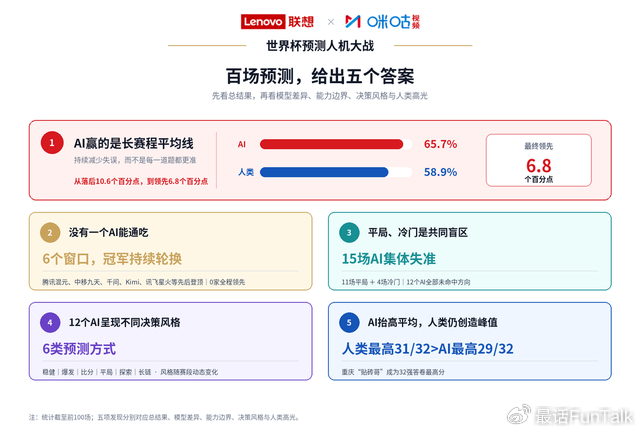The image size is (640, 432).
Task: Open the 15场AI集体失准 heading
Action: (x=389, y=258)
